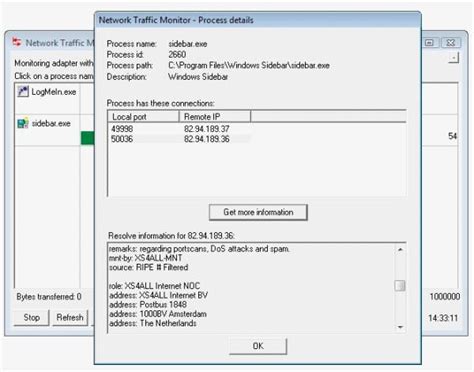474x372 pixels.
Task: Sort connections by Remote IP header
Action: (215, 117)
